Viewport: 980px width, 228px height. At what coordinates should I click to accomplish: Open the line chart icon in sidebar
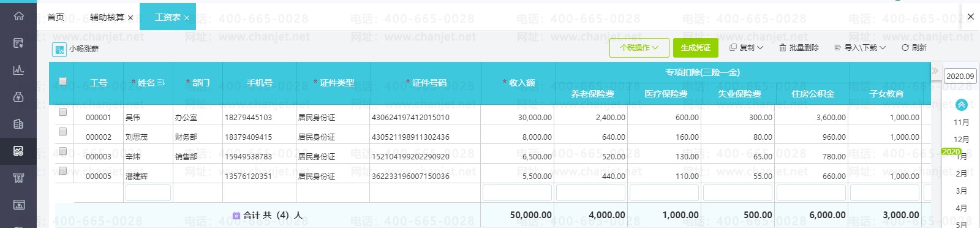(x=18, y=70)
